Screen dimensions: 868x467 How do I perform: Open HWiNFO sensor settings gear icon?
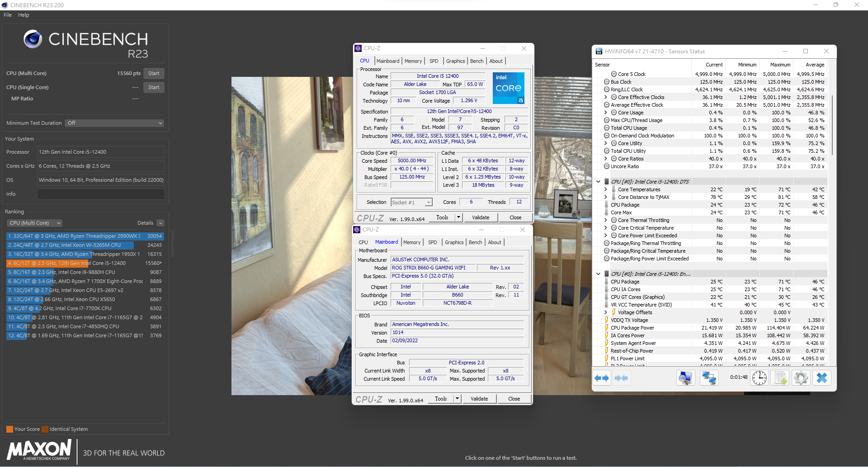tap(801, 378)
